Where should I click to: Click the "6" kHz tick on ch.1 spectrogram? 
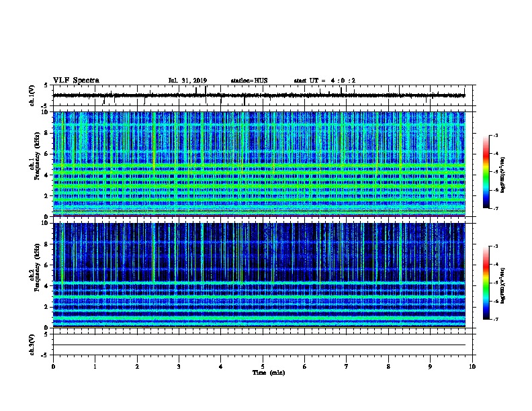coord(47,154)
